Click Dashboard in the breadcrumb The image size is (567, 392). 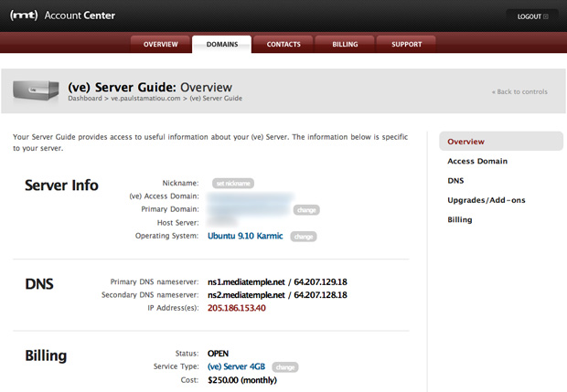coord(85,99)
